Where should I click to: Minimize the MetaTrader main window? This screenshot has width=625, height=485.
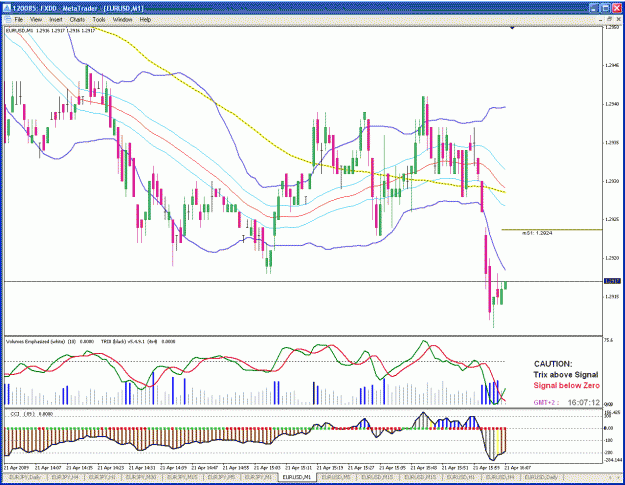click(x=594, y=8)
